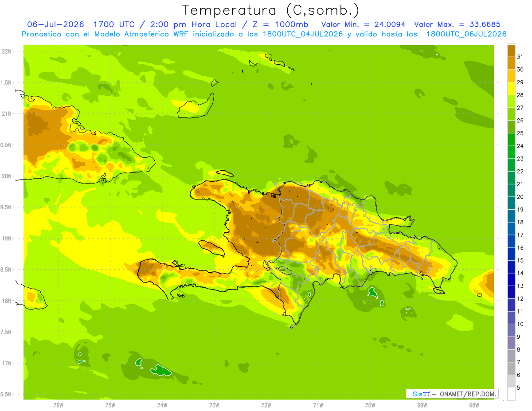The image size is (532, 411).
Task: Click the '20N' latitude axis label
Action: coord(7,176)
